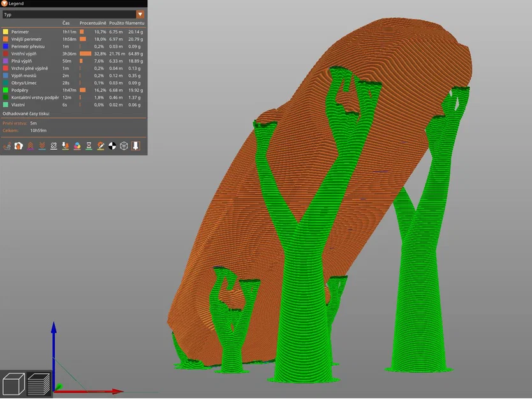Toggle the center of gravity indicator

pos(111,146)
